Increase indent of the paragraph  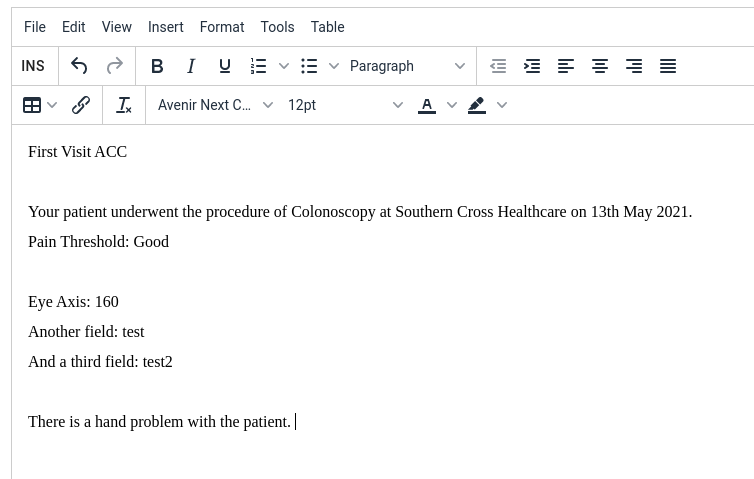pyautogui.click(x=532, y=66)
